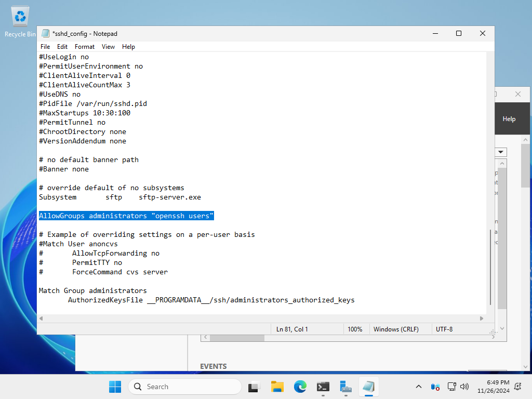Click the '#UseLogin no' line
Image resolution: width=532 pixels, height=399 pixels.
(x=64, y=57)
